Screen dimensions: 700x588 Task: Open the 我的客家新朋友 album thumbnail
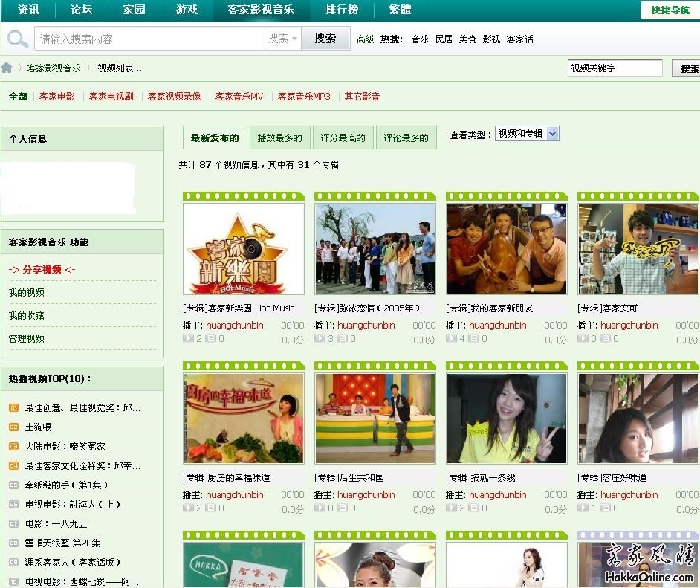click(506, 249)
